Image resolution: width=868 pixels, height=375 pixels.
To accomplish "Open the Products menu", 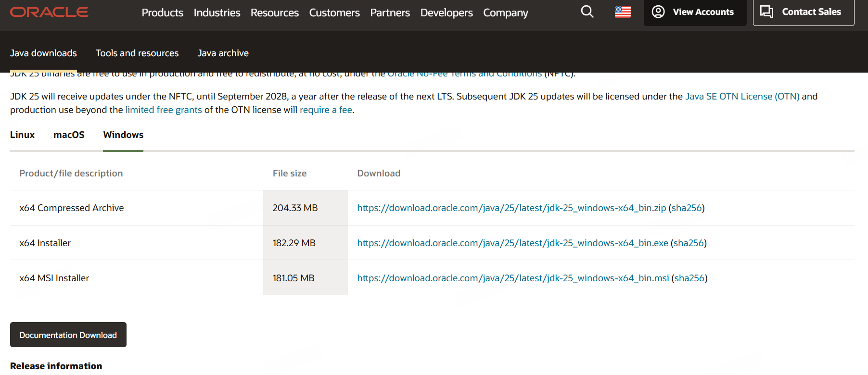I will point(162,12).
